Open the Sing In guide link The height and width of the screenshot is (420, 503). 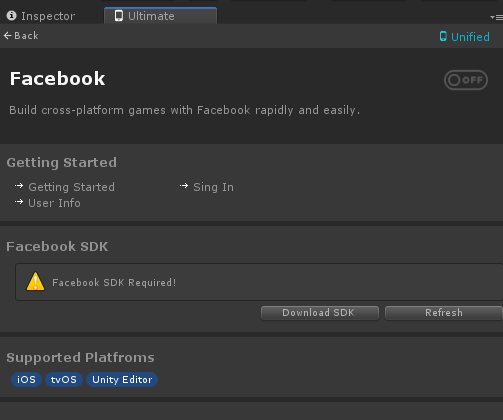tap(213, 187)
